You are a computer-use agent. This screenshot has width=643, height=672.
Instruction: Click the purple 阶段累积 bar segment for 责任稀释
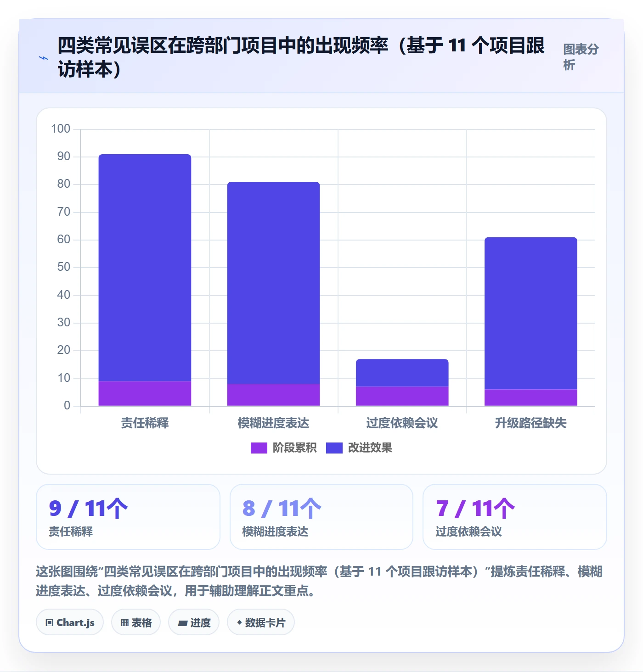tap(145, 393)
